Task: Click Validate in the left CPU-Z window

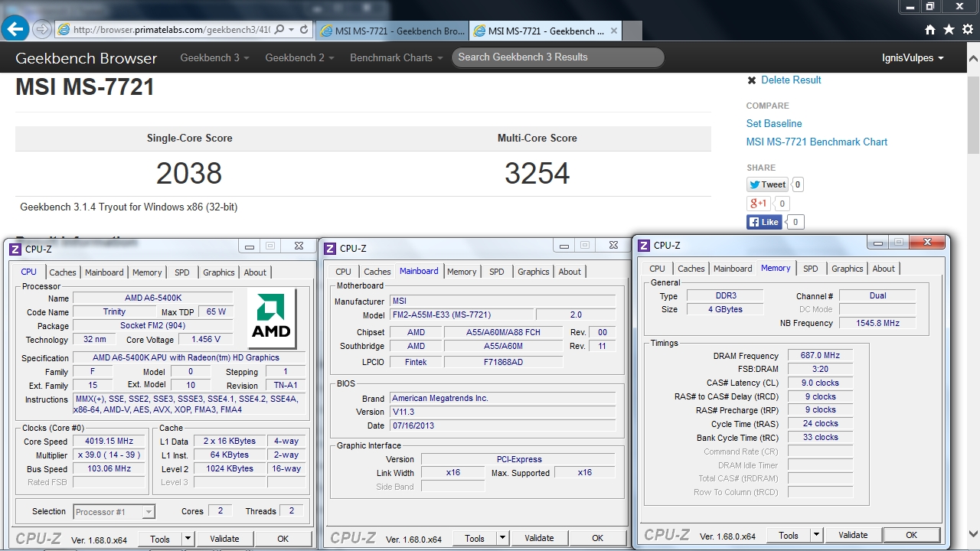Action: click(x=224, y=539)
